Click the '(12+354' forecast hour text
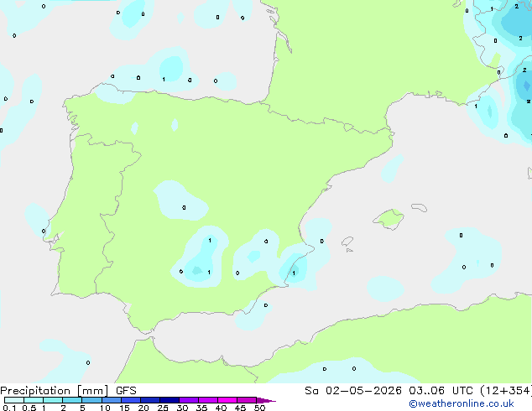The width and height of the screenshot is (532, 411). tap(506, 391)
